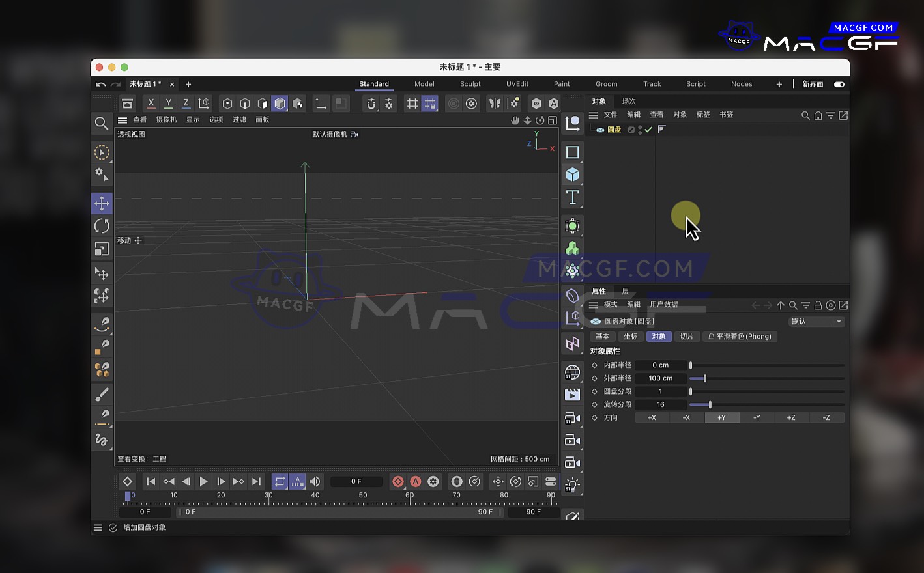Set direction to +X button
The width and height of the screenshot is (924, 573).
pyautogui.click(x=652, y=418)
